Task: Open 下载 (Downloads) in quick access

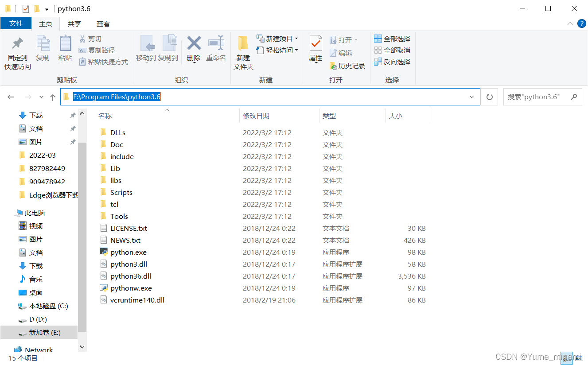Action: click(36, 115)
